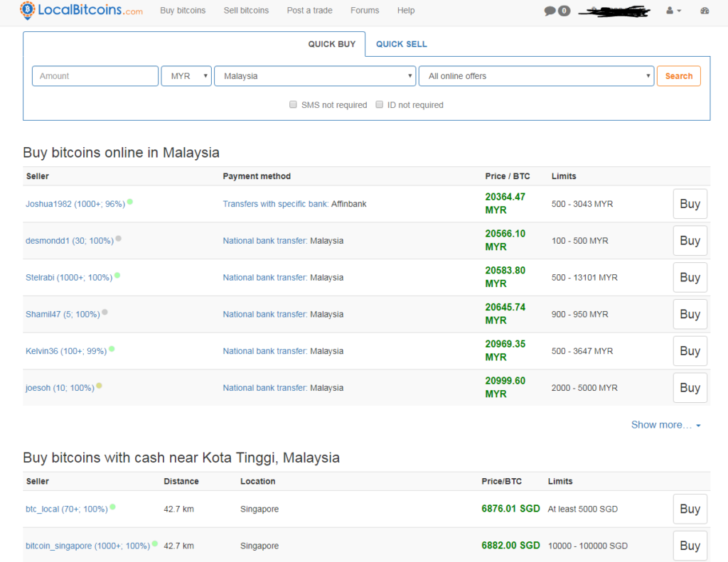Image resolution: width=728 pixels, height=562 pixels.
Task: Click the redacted username in header
Action: click(x=614, y=11)
